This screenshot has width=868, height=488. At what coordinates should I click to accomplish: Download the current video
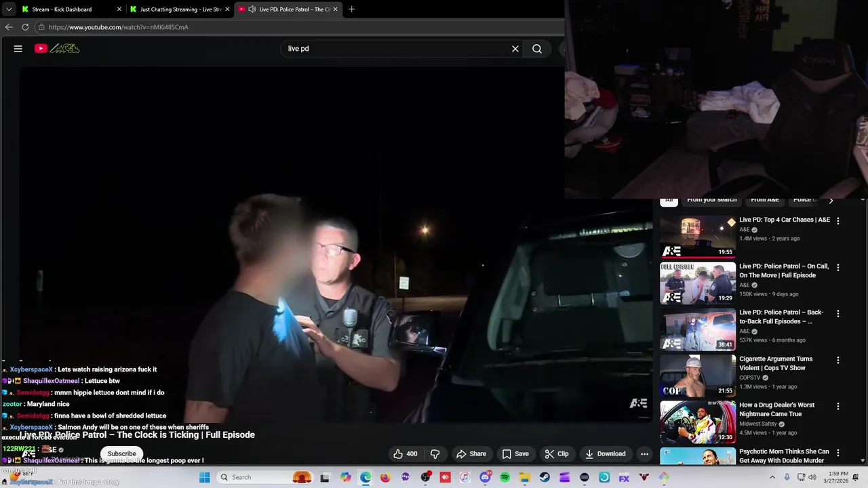606,454
